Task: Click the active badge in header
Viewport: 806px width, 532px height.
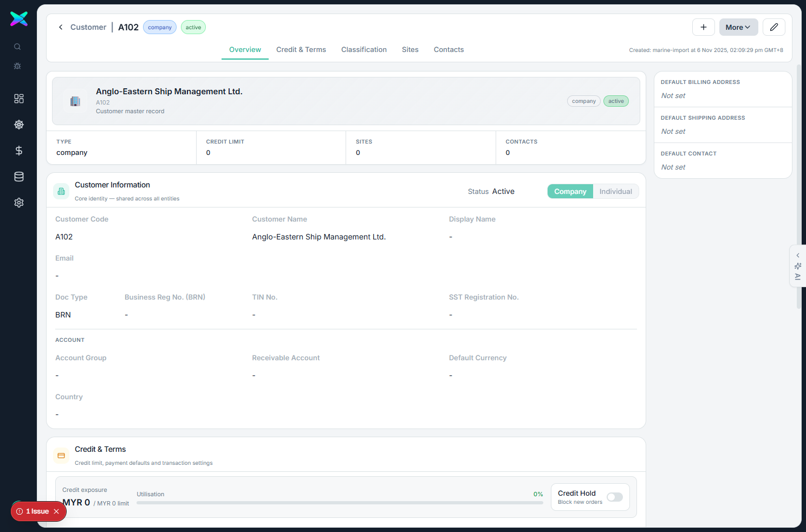Action: point(193,27)
